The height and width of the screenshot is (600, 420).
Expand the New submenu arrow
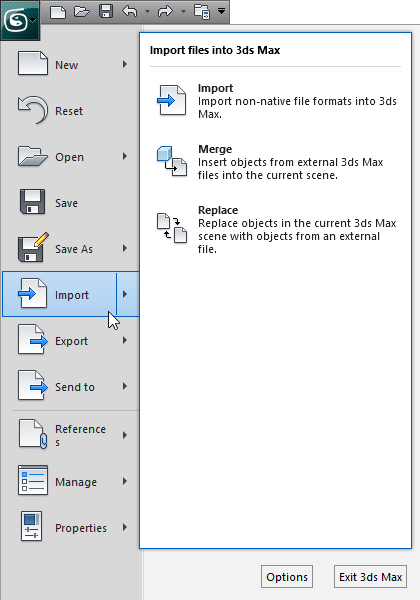click(125, 64)
